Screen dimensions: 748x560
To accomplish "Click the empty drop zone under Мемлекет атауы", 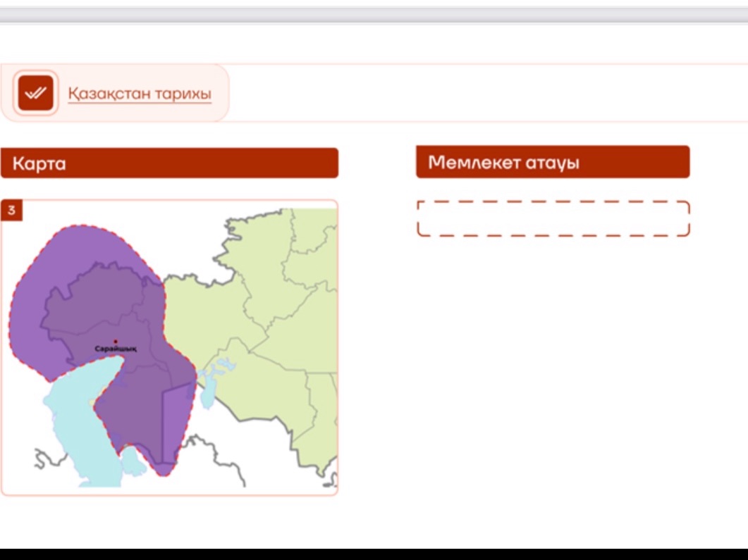I will point(553,218).
